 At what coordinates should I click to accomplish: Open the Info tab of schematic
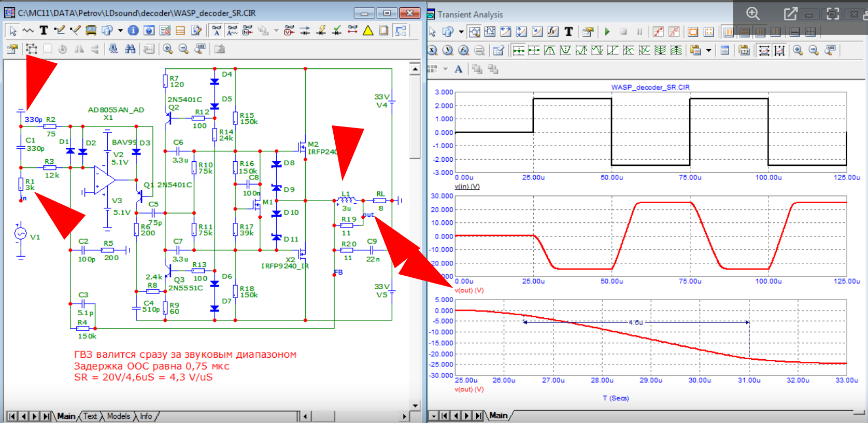coord(146,416)
